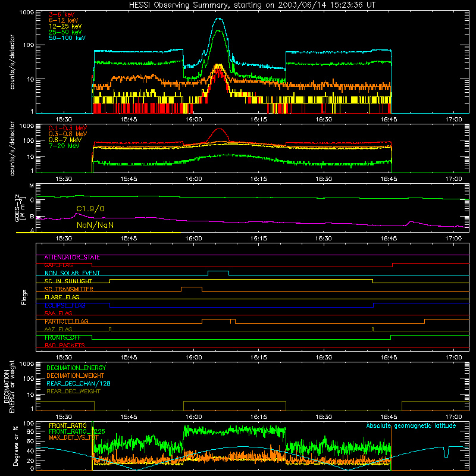
Task: Click the NaN/NaN annotation in GOES panel
Action: pos(95,225)
